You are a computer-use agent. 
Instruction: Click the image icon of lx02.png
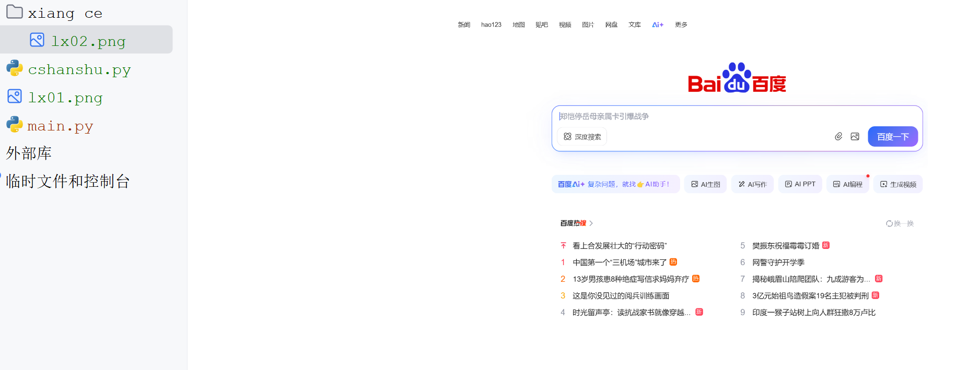(37, 40)
